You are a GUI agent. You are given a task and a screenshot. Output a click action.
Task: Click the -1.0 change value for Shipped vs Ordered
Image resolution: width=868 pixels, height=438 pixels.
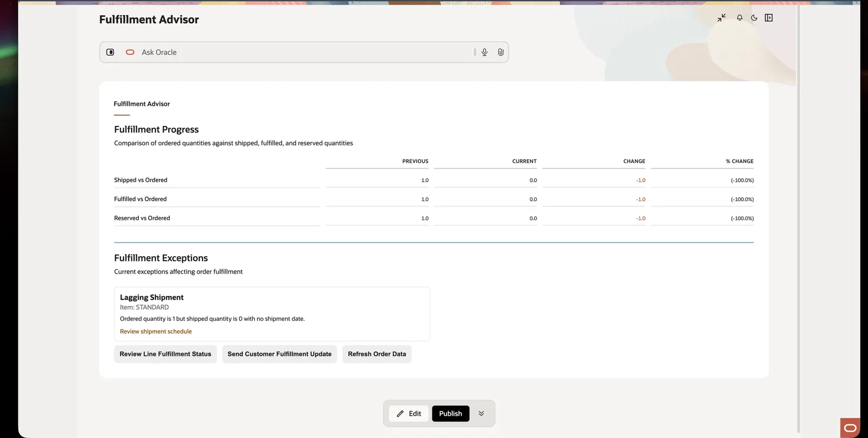(x=641, y=180)
